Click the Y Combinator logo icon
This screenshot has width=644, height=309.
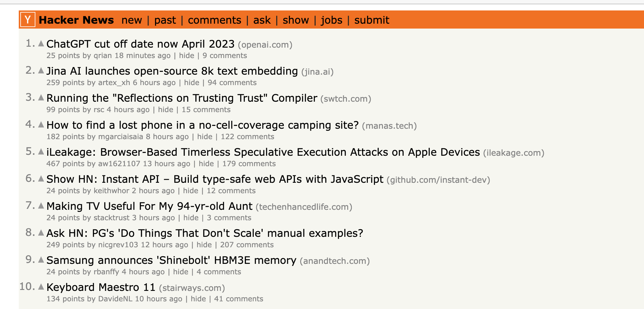tap(28, 20)
